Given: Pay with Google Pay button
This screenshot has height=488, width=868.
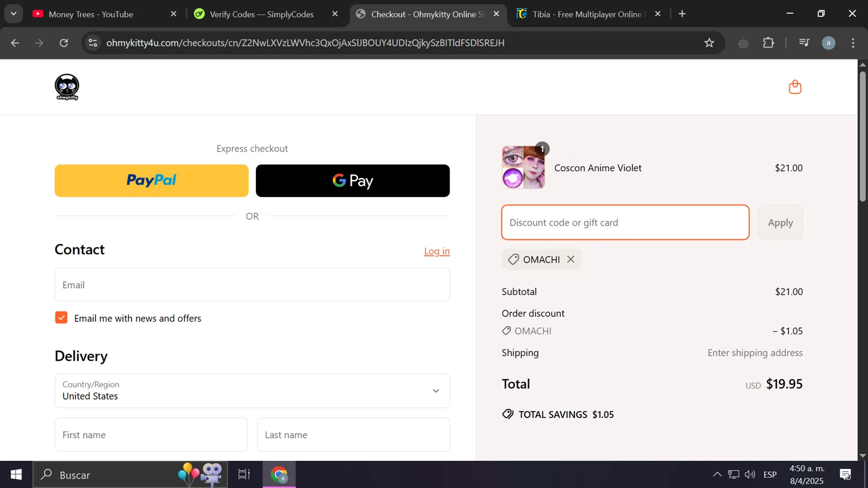Looking at the screenshot, I should click(x=352, y=181).
